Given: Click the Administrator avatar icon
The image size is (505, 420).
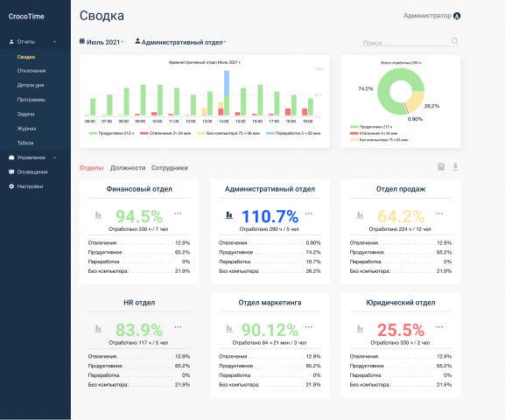Looking at the screenshot, I should coord(457,16).
